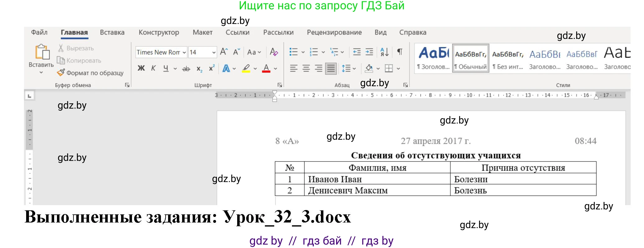The height and width of the screenshot is (248, 644).
Task: Click the numbered list icon
Action: pos(314,52)
